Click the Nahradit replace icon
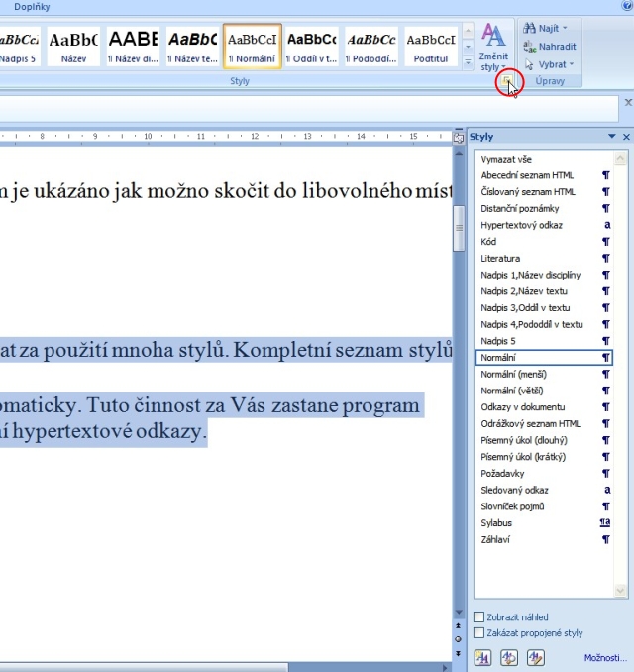Image resolution: width=634 pixels, height=672 pixels. coord(530,47)
